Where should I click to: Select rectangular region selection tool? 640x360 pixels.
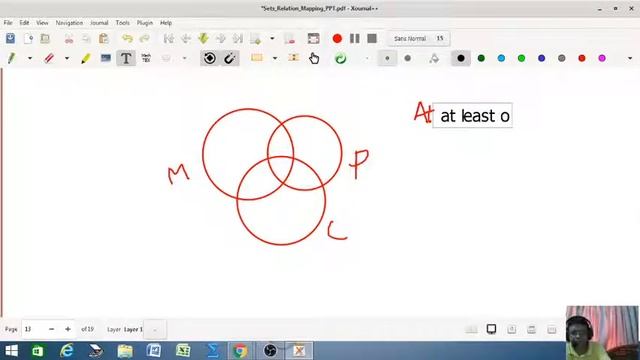click(257, 58)
